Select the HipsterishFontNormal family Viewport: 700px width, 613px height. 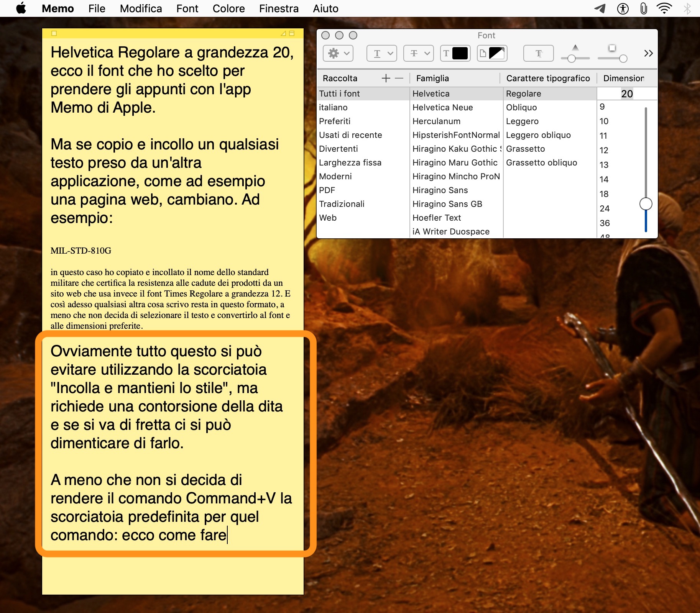click(456, 135)
